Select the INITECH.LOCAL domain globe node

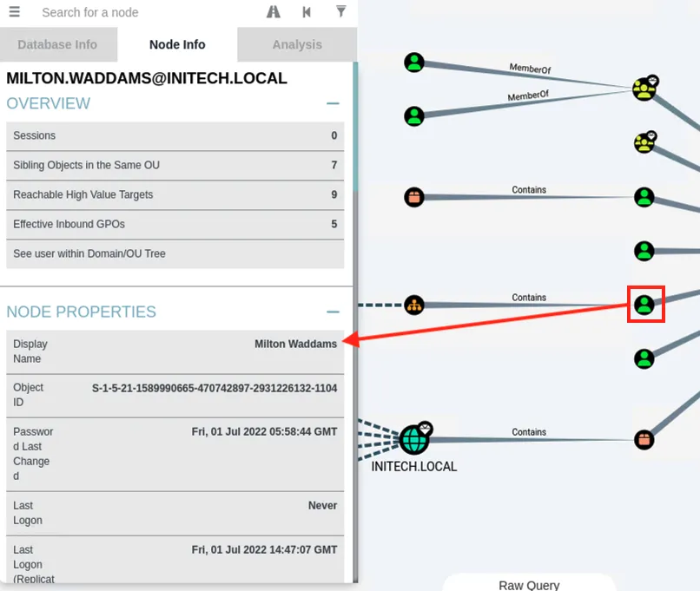[414, 439]
